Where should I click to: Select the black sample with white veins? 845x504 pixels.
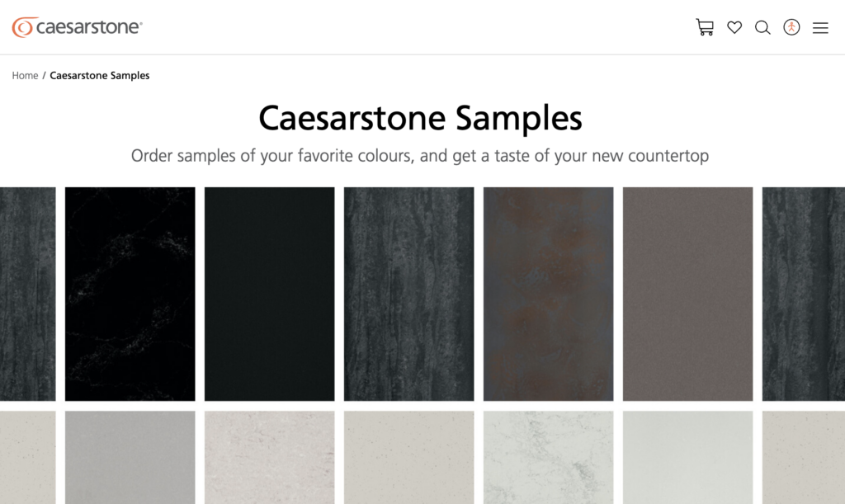(130, 294)
